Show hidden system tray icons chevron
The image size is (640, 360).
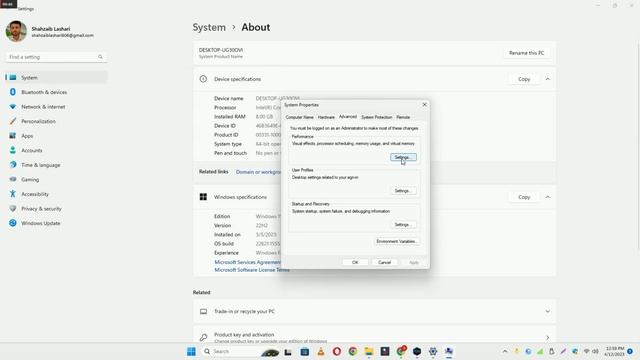click(505, 351)
